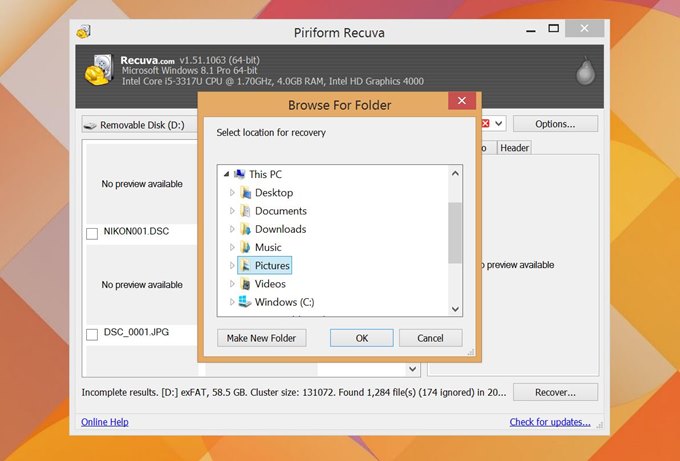The width and height of the screenshot is (680, 461).
Task: Open the Removable Disk (D:) drive selector
Action: coord(139,125)
